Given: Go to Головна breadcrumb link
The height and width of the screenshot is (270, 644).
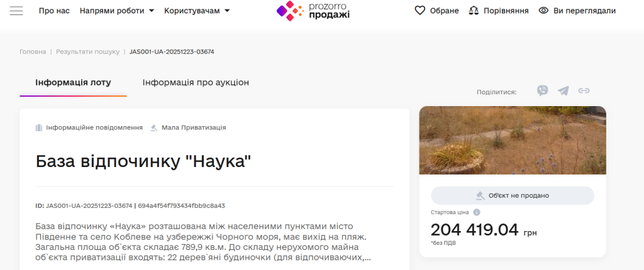Looking at the screenshot, I should pos(33,51).
